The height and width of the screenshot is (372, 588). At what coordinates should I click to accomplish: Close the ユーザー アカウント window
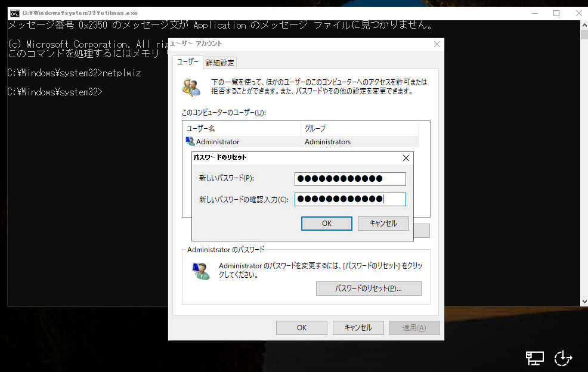tap(437, 44)
